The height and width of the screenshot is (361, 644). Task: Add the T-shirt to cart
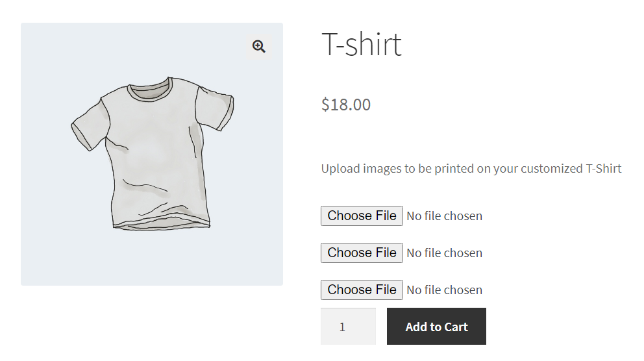[x=437, y=327]
